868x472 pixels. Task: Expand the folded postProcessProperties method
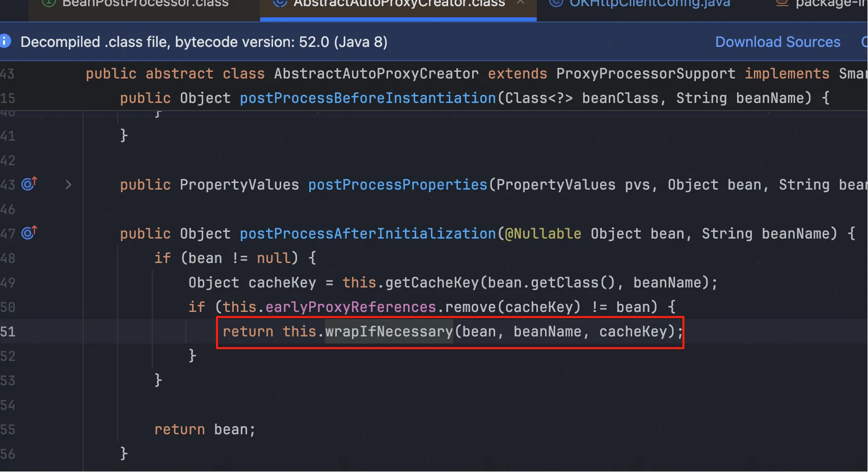[68, 185]
